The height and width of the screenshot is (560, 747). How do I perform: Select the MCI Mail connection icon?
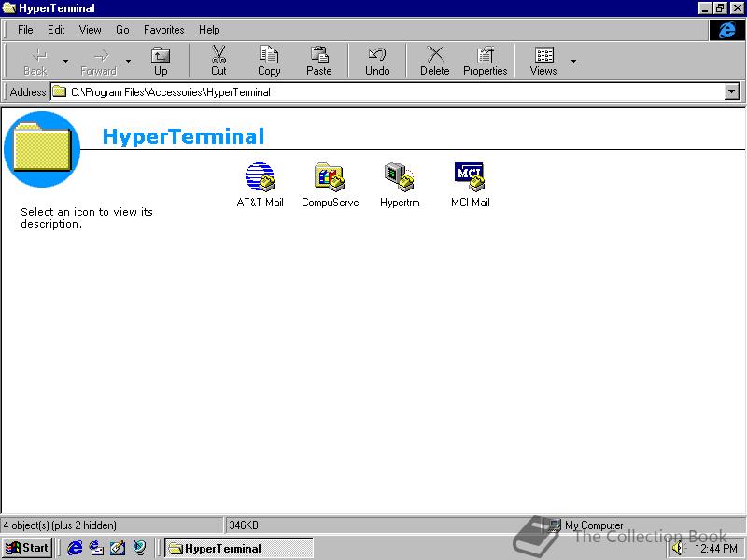click(470, 185)
